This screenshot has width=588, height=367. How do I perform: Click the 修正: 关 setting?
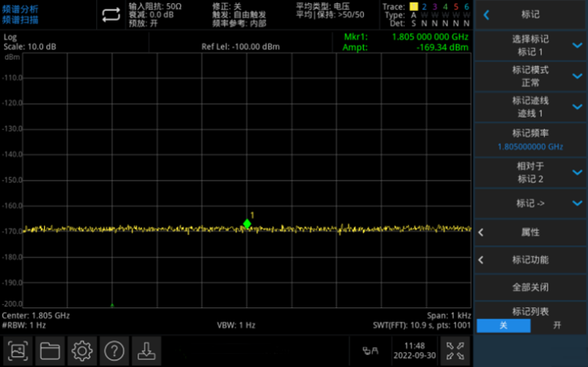tap(226, 7)
